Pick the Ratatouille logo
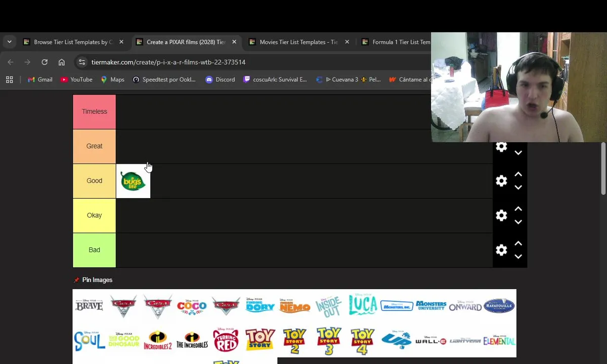 [x=499, y=305]
